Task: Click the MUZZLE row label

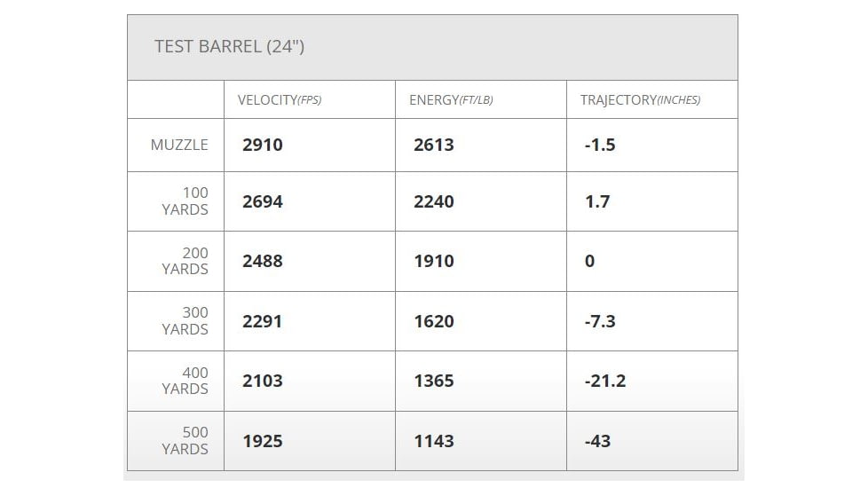Action: pos(179,145)
